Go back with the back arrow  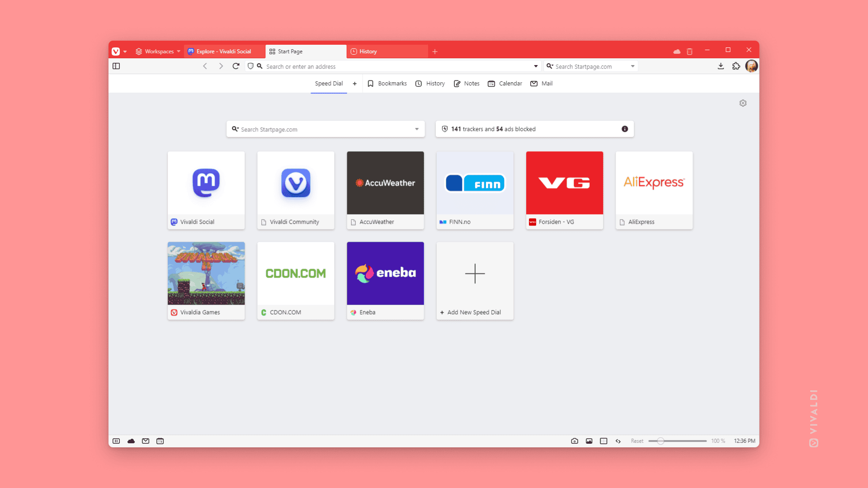205,66
